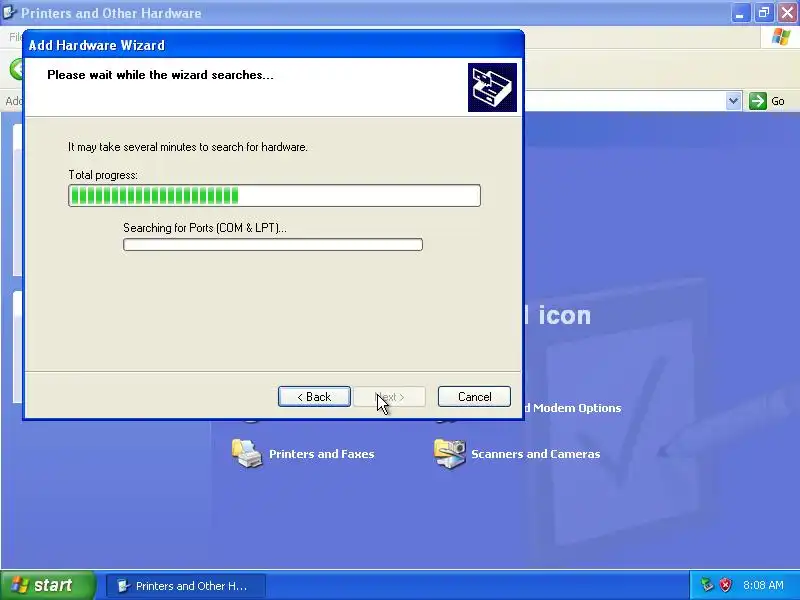Click 'Please wait while the wizard searches' heading
The image size is (800, 600).
160,75
